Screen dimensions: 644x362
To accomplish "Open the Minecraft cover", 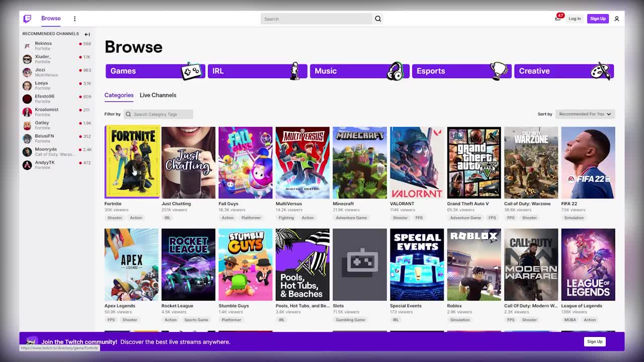I will click(360, 162).
